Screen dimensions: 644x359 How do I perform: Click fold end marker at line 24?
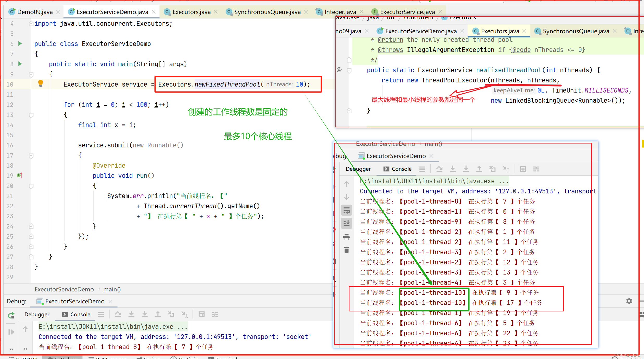click(x=31, y=226)
